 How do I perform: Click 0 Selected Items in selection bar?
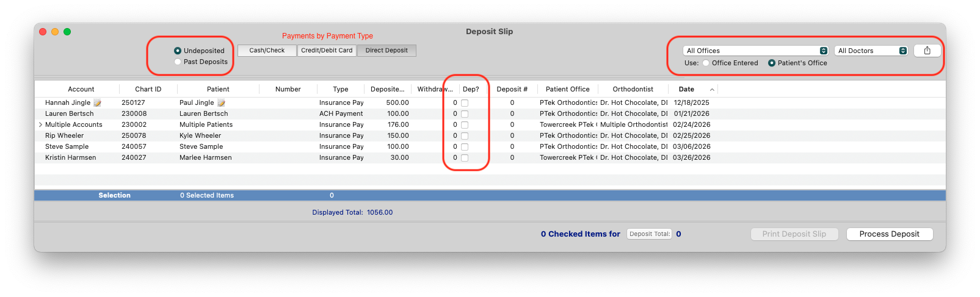(207, 196)
